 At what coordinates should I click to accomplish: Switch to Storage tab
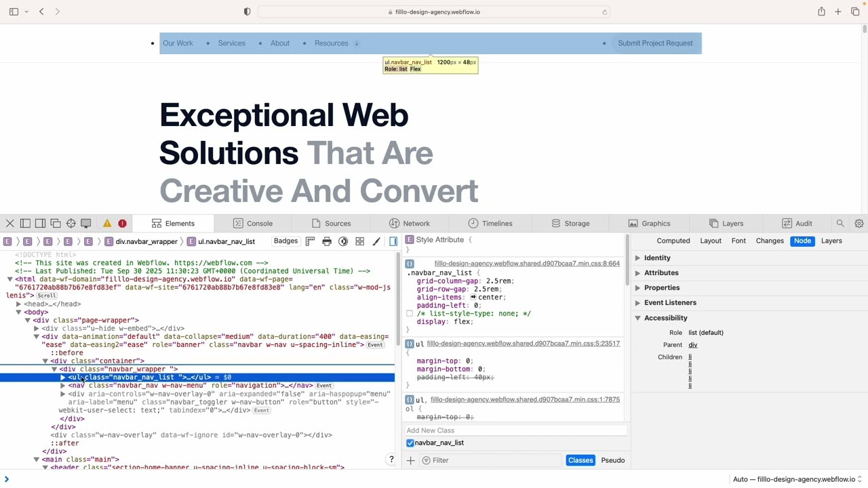click(570, 223)
